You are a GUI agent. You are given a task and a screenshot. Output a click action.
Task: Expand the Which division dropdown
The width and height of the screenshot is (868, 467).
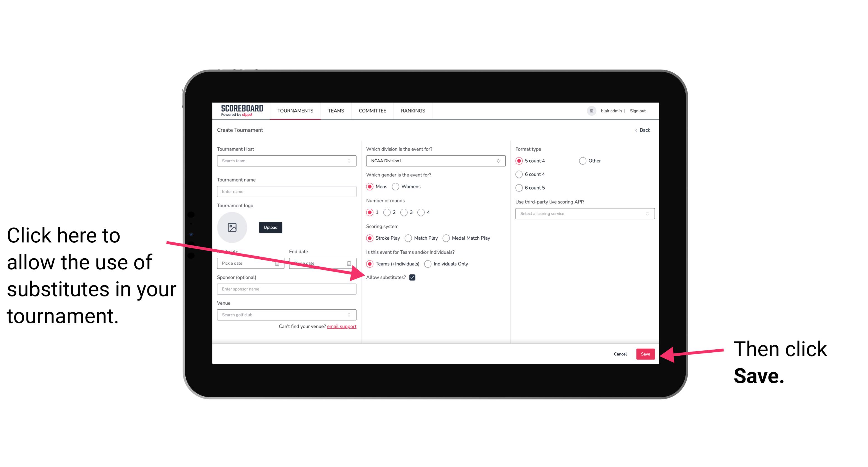point(435,161)
